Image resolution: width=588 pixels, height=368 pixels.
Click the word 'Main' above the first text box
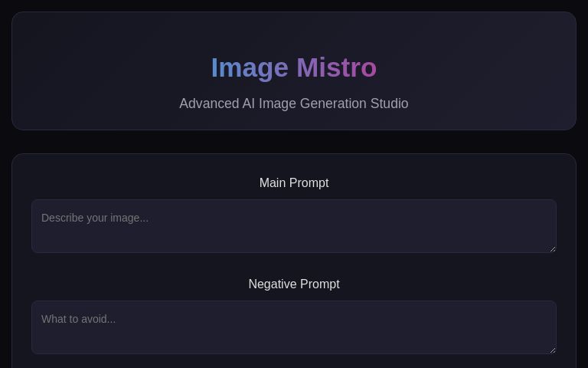tap(273, 183)
